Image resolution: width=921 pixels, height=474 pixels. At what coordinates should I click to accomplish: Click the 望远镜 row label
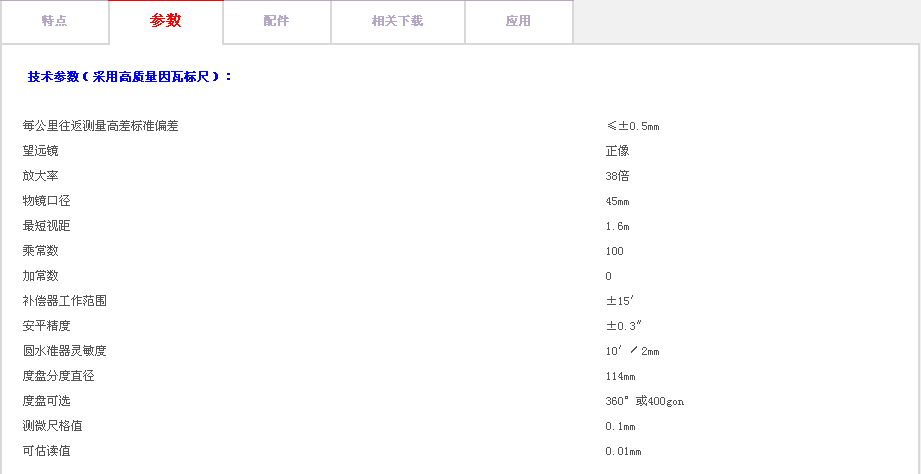(x=40, y=151)
